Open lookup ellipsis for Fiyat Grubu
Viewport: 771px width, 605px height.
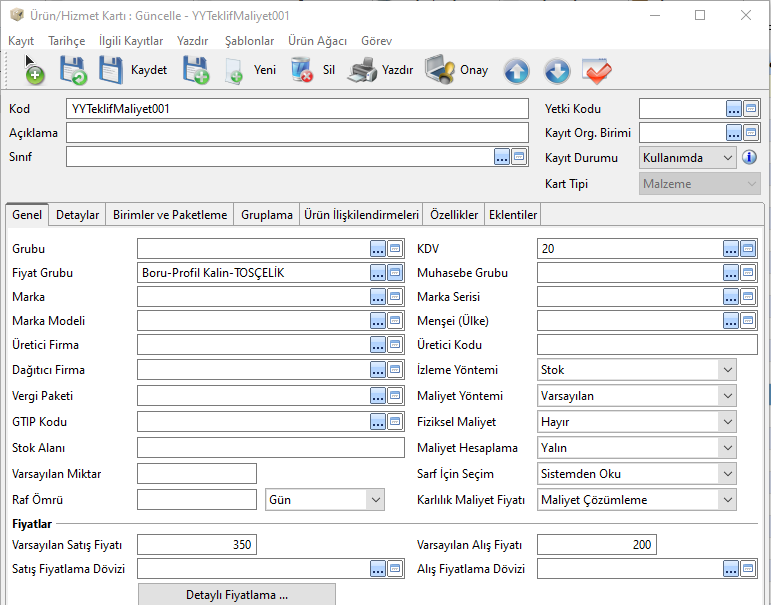coord(378,273)
